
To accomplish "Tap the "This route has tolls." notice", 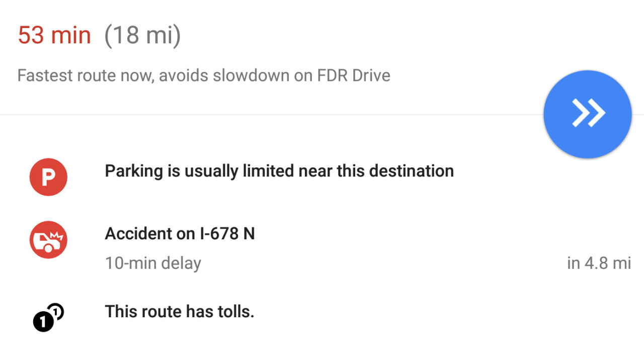I will coord(180,312).
